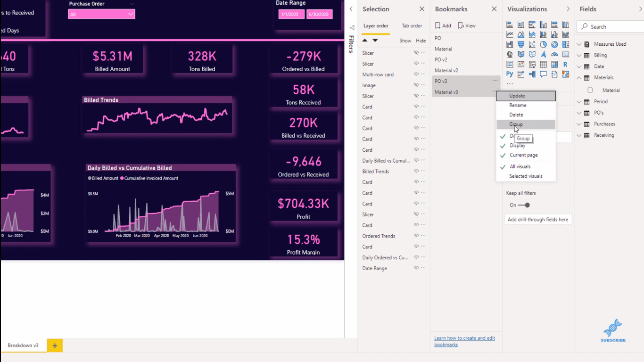This screenshot has height=362, width=644.
Task: Click Hide to hide all layers
Action: point(421,41)
